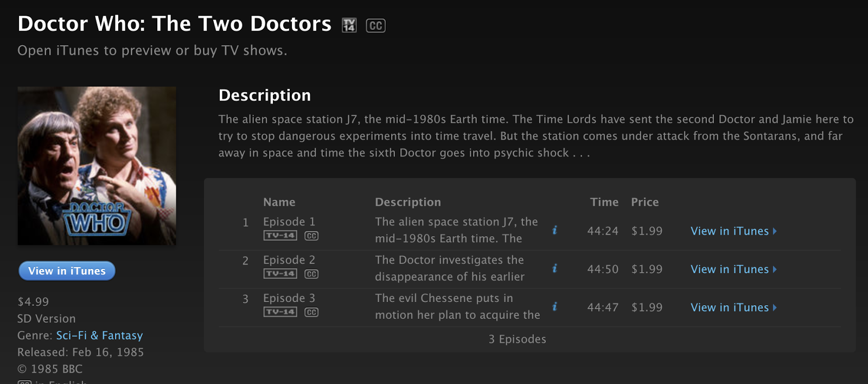Click the TV-14 rating icon beside the title
Viewport: 868px width, 384px height.
(349, 26)
